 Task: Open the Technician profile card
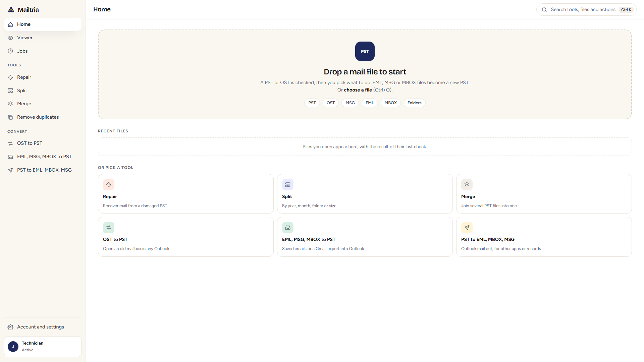coord(43,347)
